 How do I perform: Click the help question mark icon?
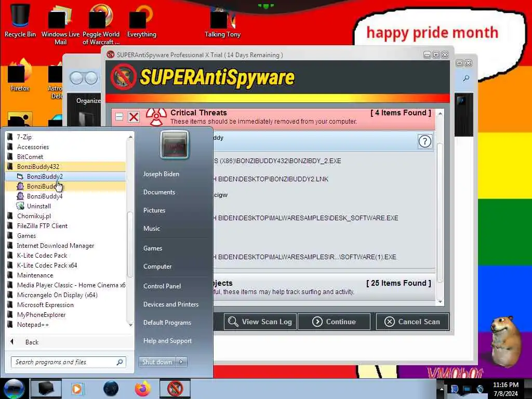(x=425, y=141)
